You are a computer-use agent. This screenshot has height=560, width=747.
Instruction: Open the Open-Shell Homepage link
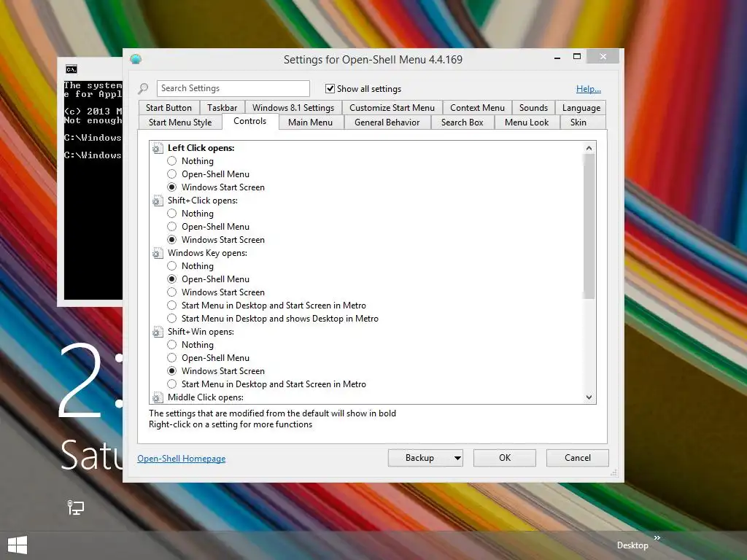click(182, 459)
